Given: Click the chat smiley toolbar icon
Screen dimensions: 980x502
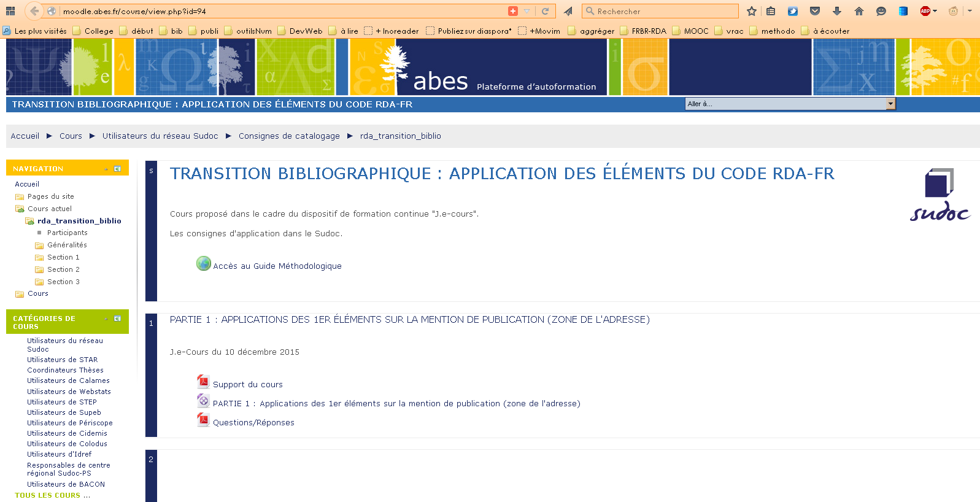Looking at the screenshot, I should coord(881,11).
